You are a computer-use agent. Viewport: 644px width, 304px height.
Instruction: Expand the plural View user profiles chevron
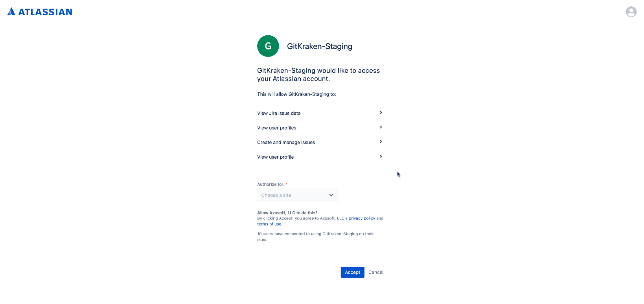click(381, 127)
